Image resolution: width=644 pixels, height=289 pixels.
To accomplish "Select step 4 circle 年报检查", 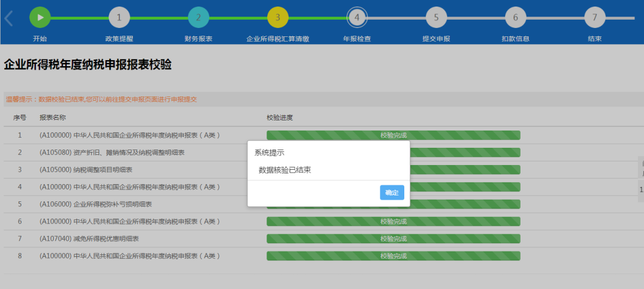I will coord(357,17).
